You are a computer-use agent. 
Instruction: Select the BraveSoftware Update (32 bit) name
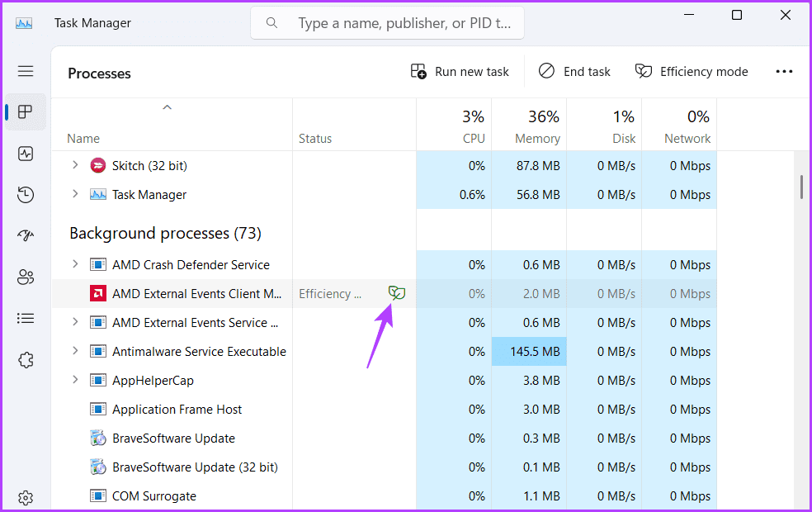pyautogui.click(x=196, y=467)
